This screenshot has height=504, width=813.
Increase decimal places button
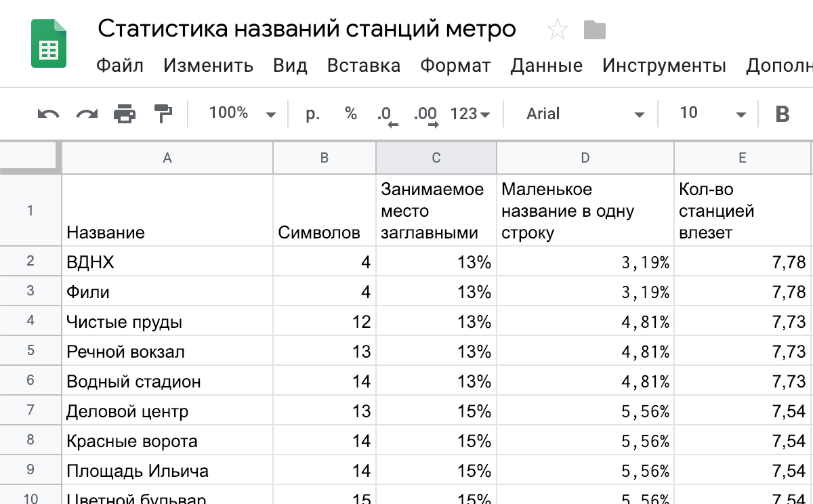(x=427, y=114)
